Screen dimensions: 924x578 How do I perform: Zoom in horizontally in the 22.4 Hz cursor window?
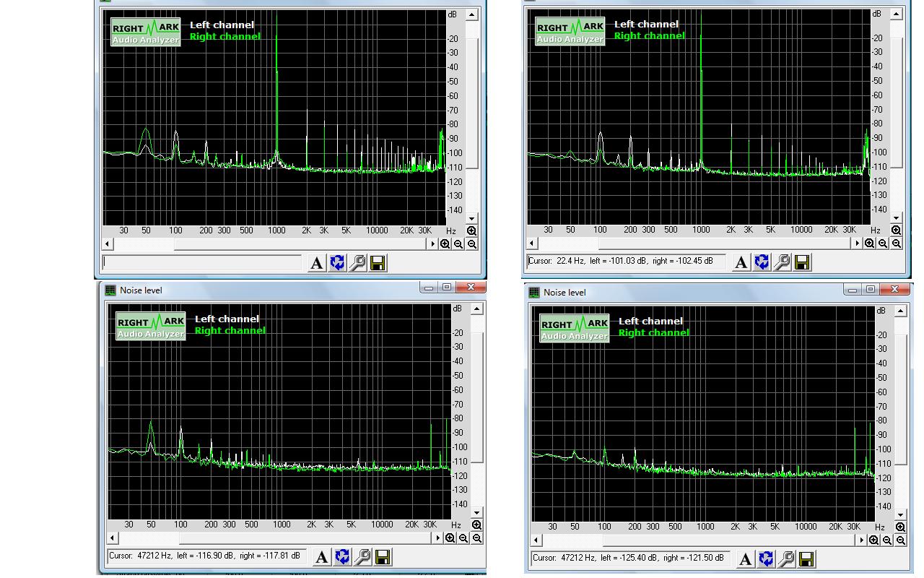click(x=870, y=243)
